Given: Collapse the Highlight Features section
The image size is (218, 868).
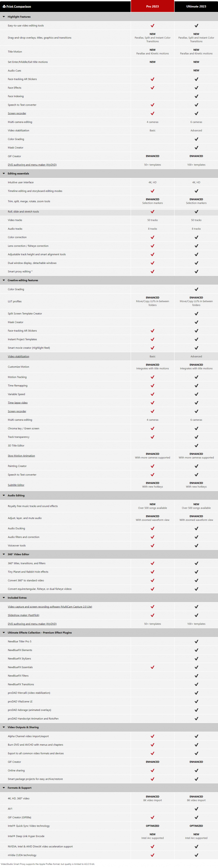Looking at the screenshot, I should [x=4, y=16].
